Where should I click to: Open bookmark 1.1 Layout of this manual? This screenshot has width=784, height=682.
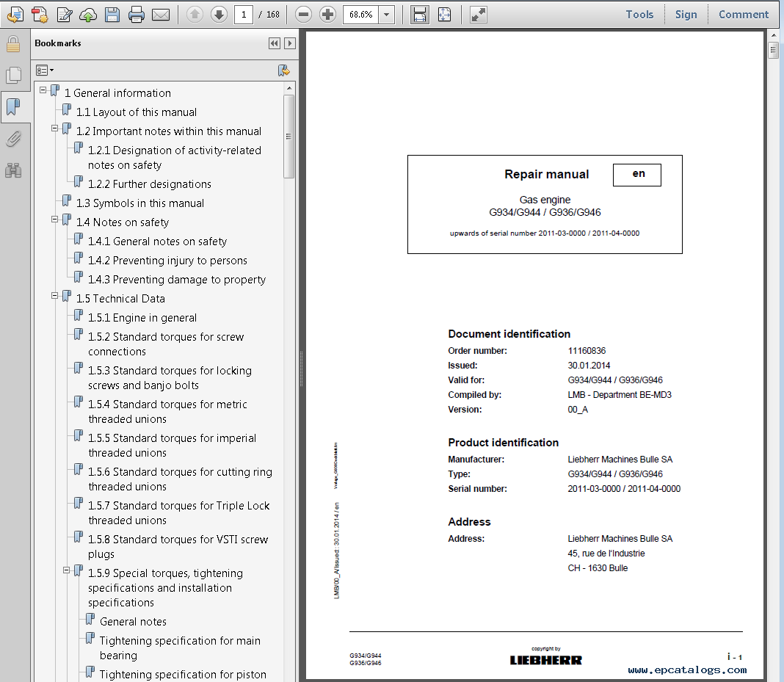pyautogui.click(x=137, y=112)
